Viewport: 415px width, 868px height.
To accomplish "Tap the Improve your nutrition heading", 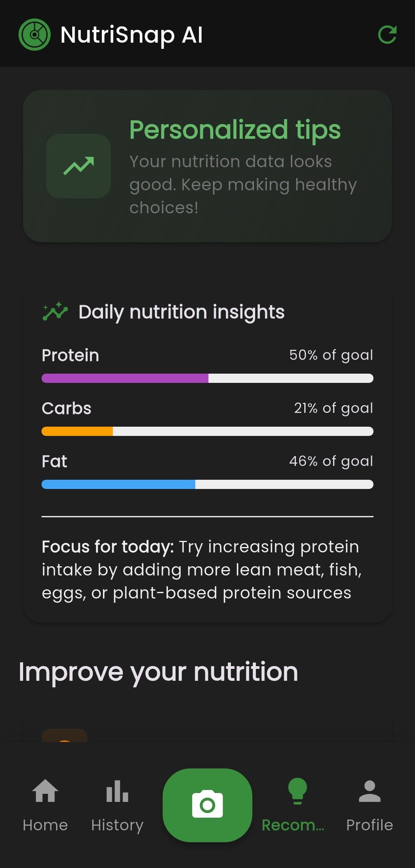I will click(x=158, y=672).
